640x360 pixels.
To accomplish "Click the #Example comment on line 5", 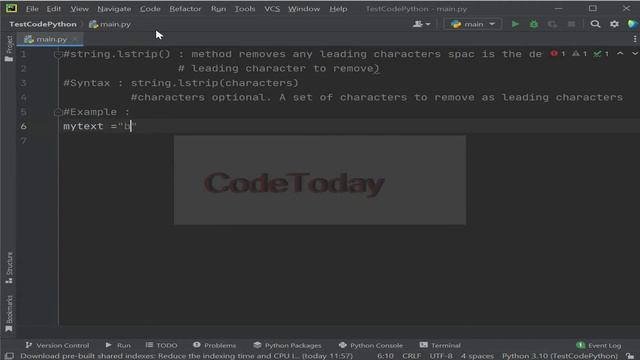I will point(96,112).
